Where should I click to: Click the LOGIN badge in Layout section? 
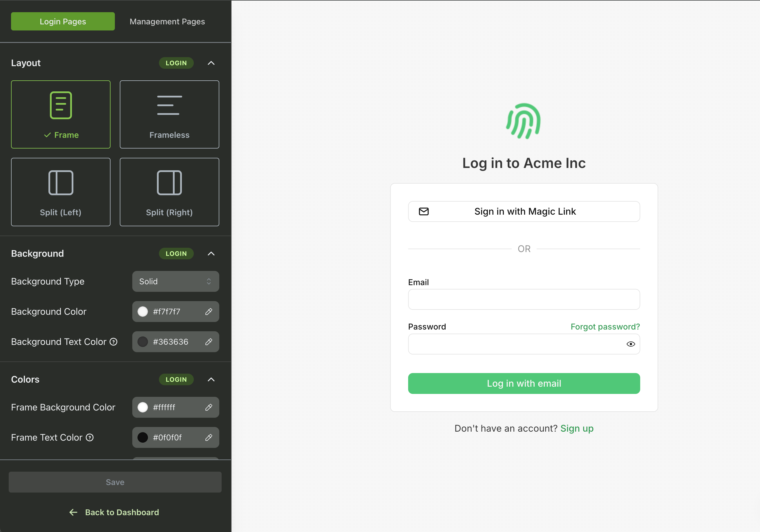(x=176, y=63)
